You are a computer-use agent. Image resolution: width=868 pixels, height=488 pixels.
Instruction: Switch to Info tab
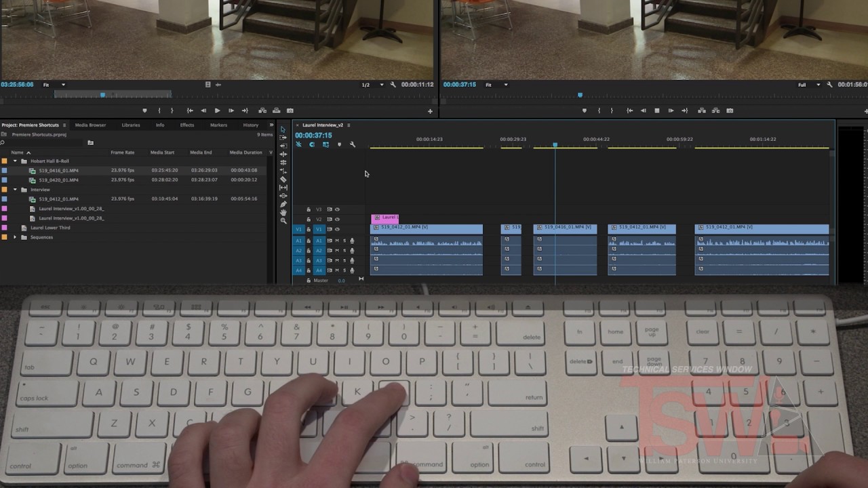pyautogui.click(x=160, y=125)
